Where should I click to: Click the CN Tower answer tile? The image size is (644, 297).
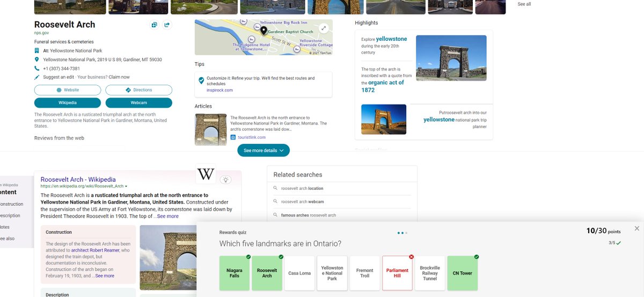pos(462,273)
